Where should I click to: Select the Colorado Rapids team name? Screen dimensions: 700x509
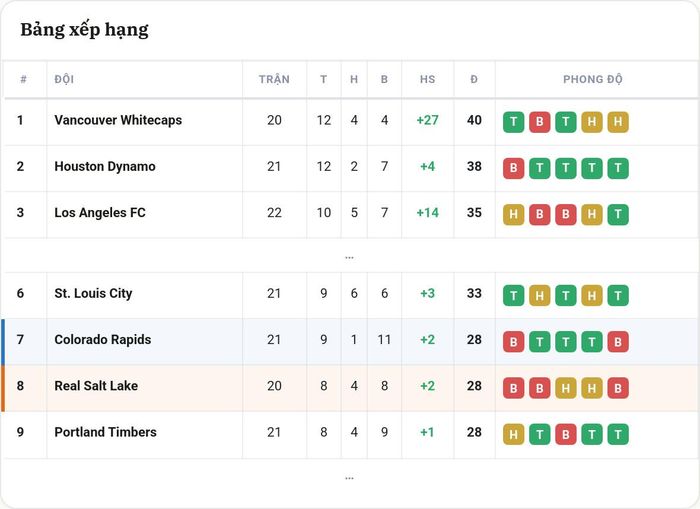pos(103,340)
